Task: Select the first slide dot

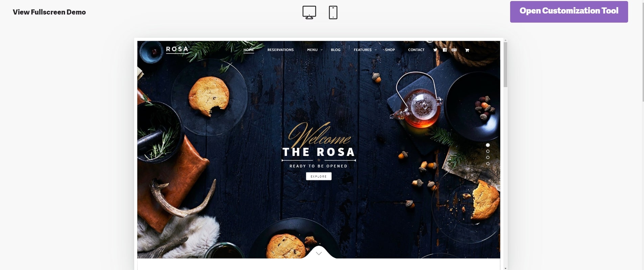Action: point(487,145)
